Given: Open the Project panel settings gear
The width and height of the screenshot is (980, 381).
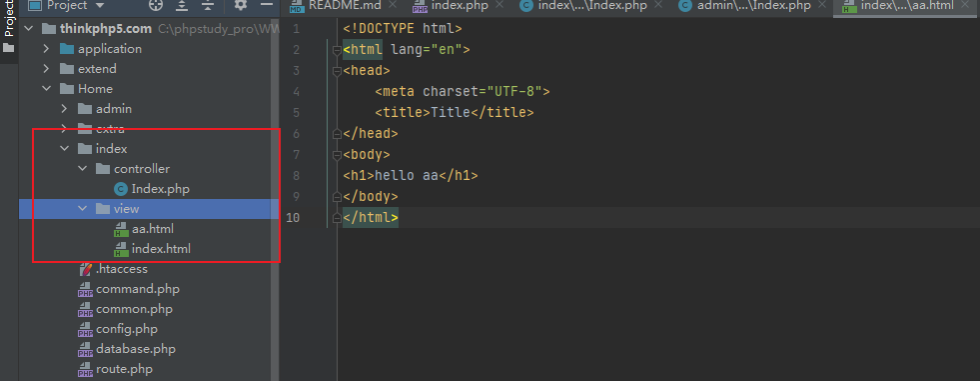Looking at the screenshot, I should (241, 5).
